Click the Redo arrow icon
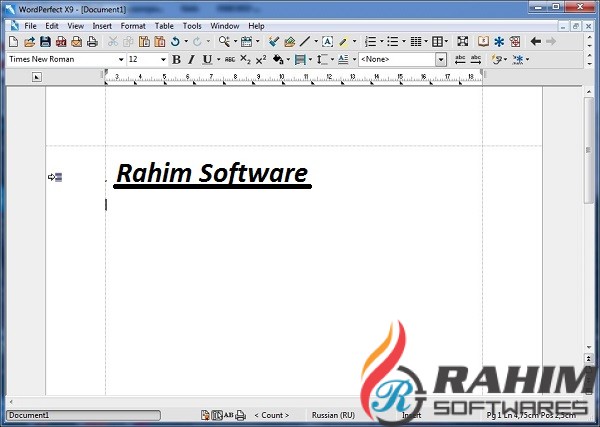Image resolution: width=600 pixels, height=427 pixels. pyautogui.click(x=197, y=41)
